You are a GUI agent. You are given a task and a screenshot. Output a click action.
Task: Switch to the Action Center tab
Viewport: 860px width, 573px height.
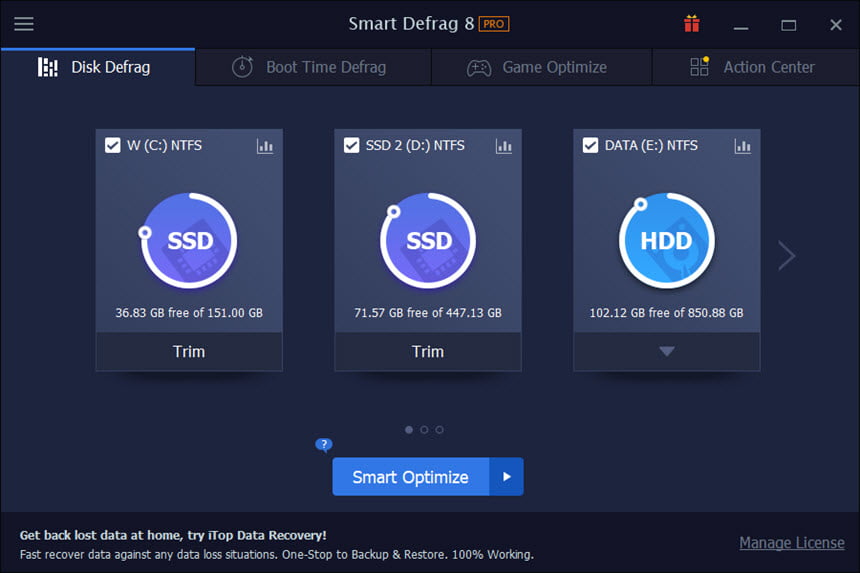756,67
